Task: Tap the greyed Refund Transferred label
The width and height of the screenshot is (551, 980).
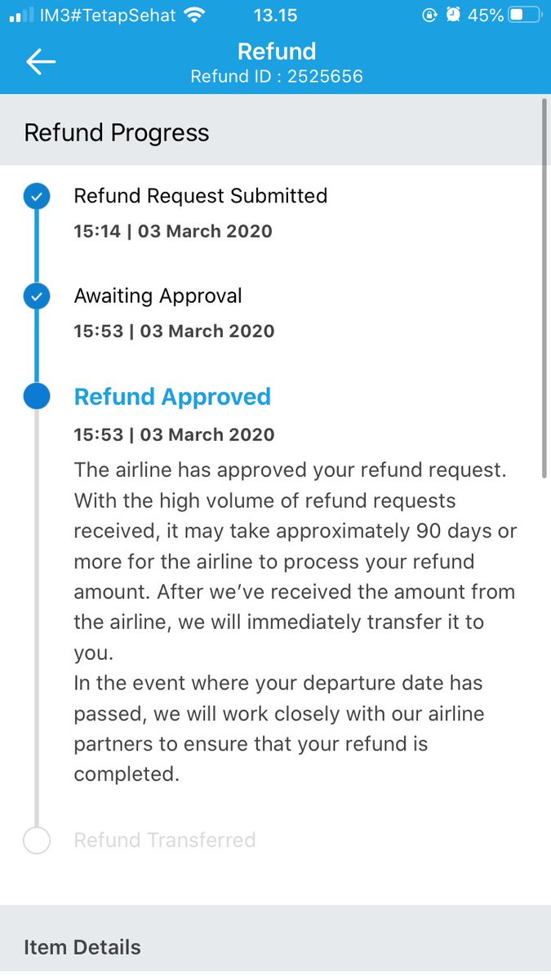Action: 165,840
